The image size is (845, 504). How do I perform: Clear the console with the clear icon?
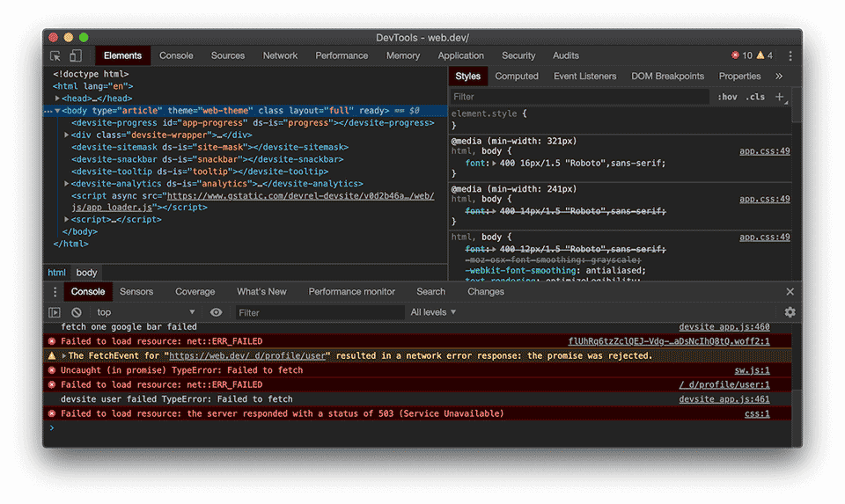[x=77, y=312]
